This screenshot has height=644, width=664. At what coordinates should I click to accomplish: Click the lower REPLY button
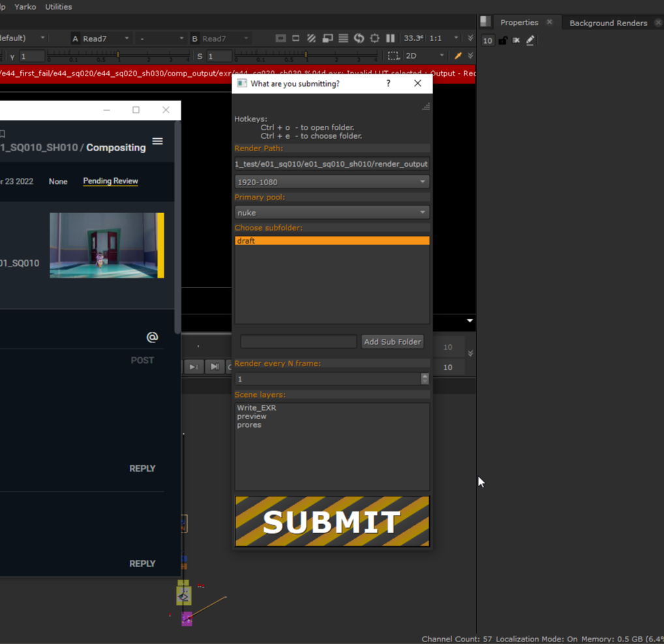142,564
